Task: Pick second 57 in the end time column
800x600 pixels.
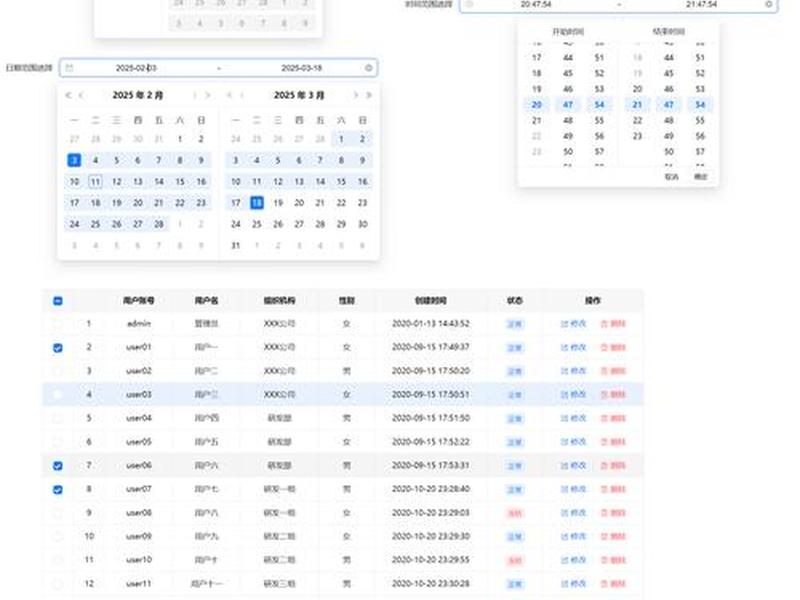Action: [x=700, y=152]
